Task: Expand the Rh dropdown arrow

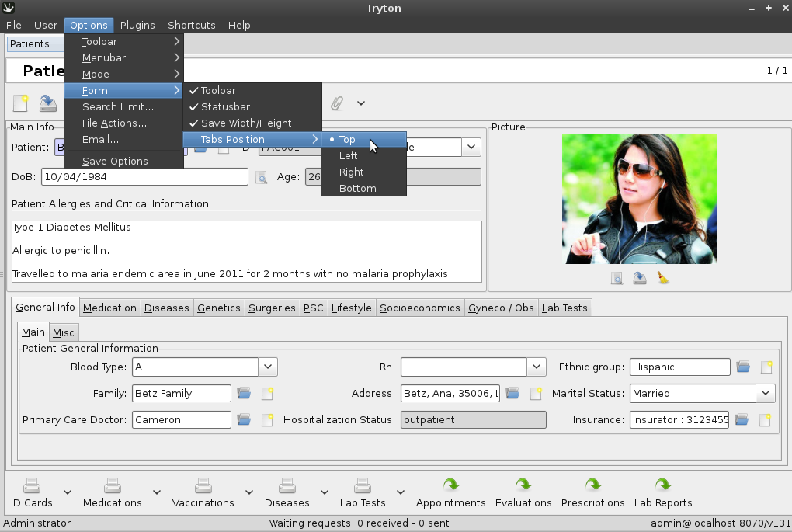Action: (537, 367)
